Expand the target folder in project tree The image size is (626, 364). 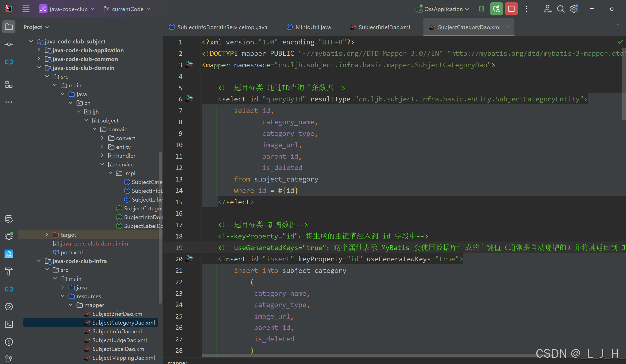(x=47, y=234)
